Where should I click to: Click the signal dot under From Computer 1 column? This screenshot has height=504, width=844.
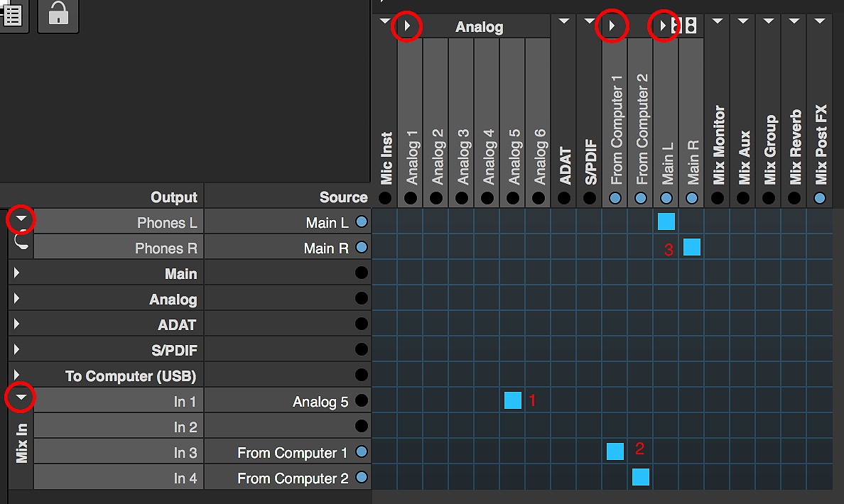[615, 198]
